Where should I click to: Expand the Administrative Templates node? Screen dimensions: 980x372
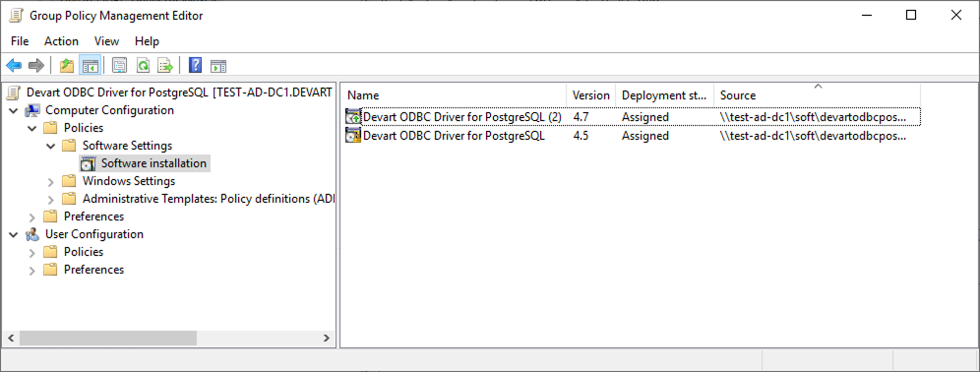coord(51,199)
